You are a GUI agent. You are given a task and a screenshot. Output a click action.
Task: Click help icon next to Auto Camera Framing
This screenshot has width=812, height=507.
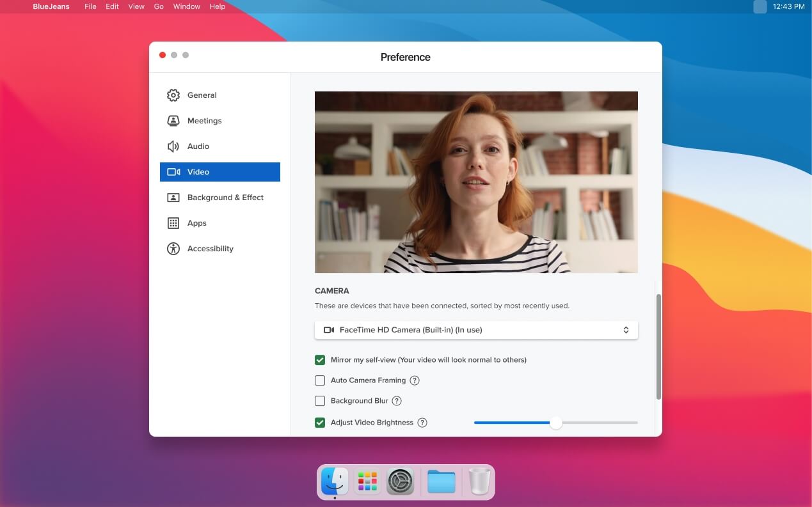[x=415, y=380]
